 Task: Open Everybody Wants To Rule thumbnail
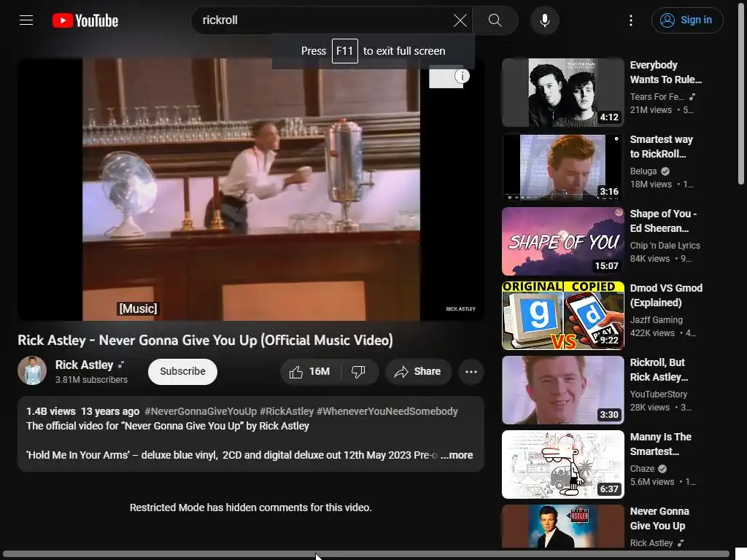pos(562,93)
